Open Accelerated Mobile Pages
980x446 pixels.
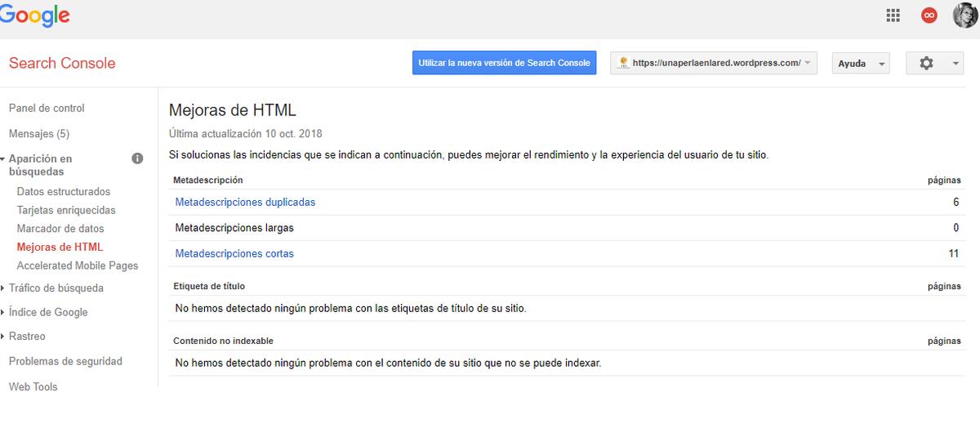[78, 265]
